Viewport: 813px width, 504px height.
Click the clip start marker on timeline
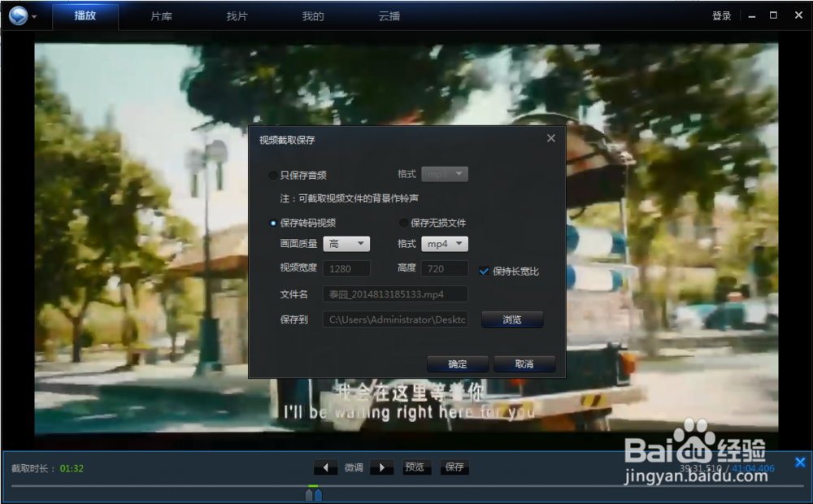309,494
